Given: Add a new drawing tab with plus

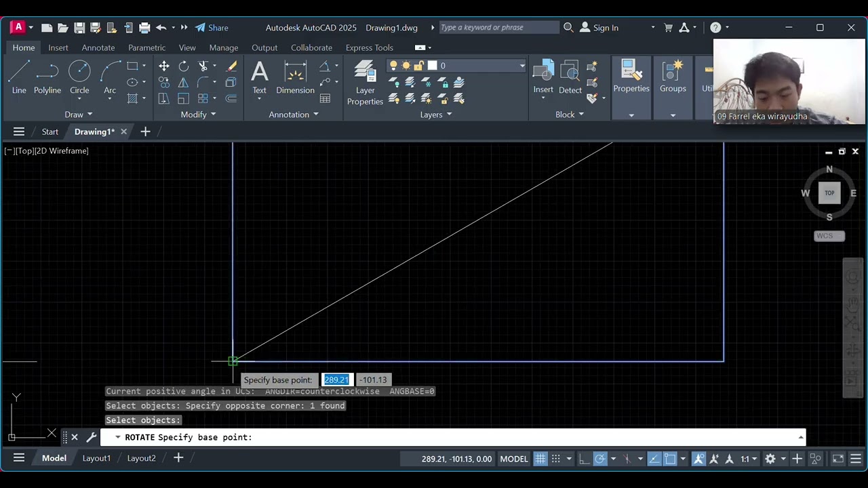Looking at the screenshot, I should coord(145,131).
